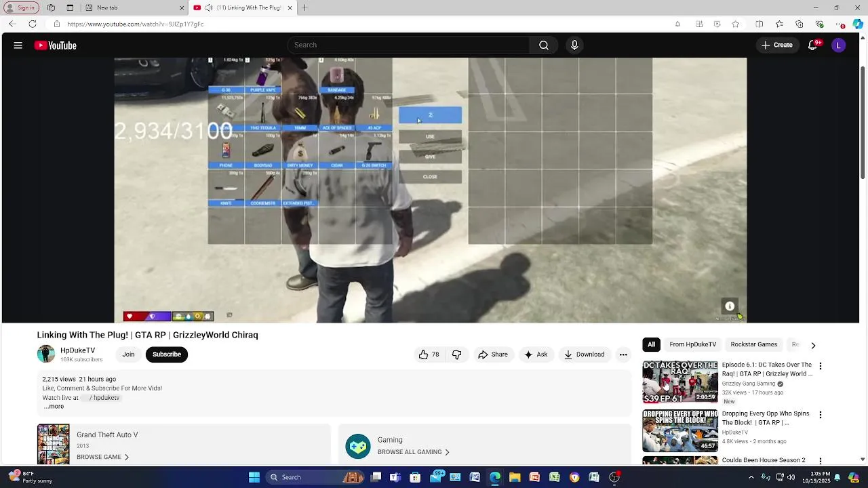Dislike the video with thumbs down

[x=457, y=354]
